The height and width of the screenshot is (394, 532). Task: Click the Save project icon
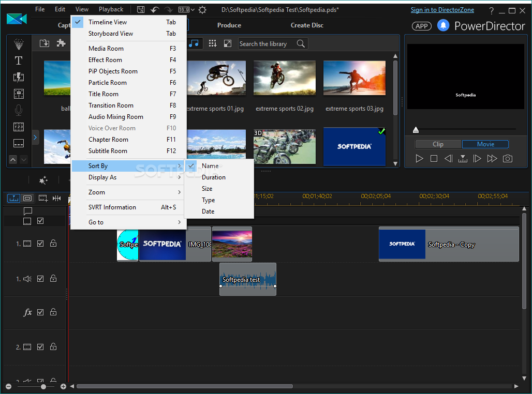pos(140,9)
